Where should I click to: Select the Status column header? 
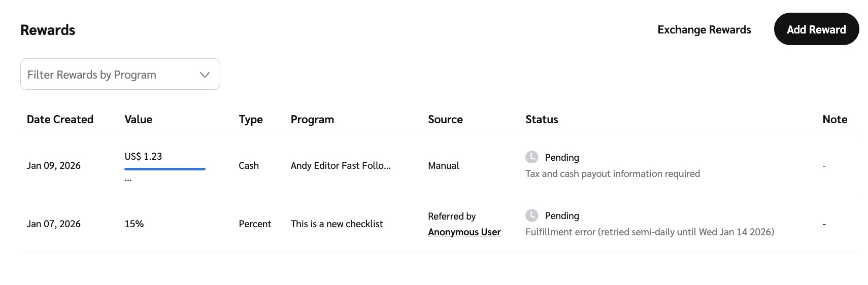pos(541,120)
